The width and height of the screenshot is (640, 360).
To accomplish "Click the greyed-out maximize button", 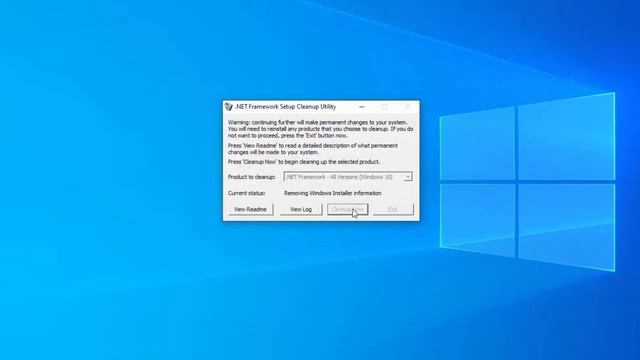I will (x=384, y=107).
